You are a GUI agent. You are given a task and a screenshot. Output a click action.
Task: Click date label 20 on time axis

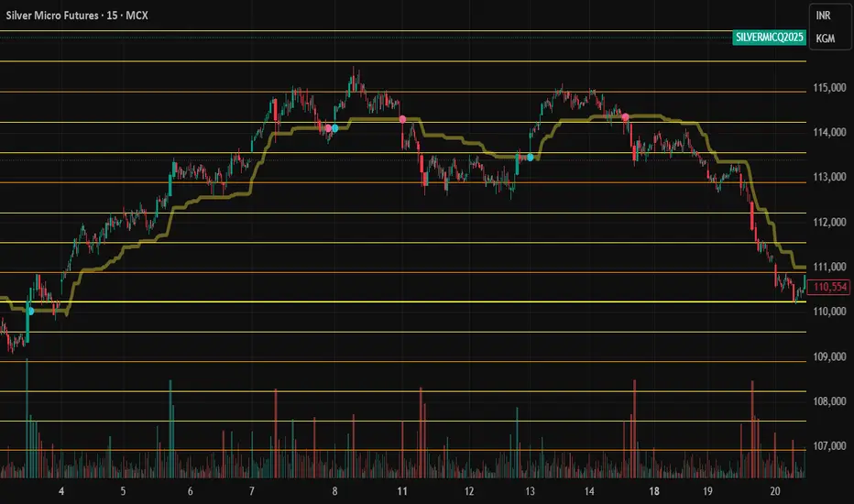click(x=775, y=491)
